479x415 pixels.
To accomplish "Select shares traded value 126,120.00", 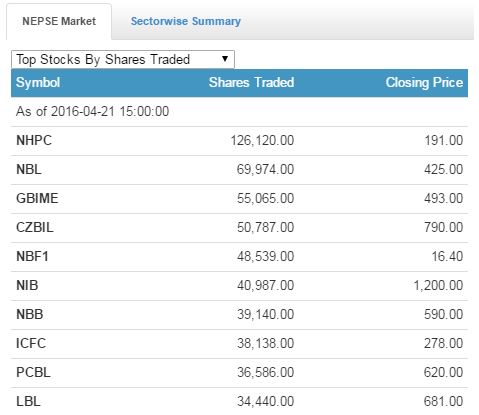I will [x=262, y=140].
